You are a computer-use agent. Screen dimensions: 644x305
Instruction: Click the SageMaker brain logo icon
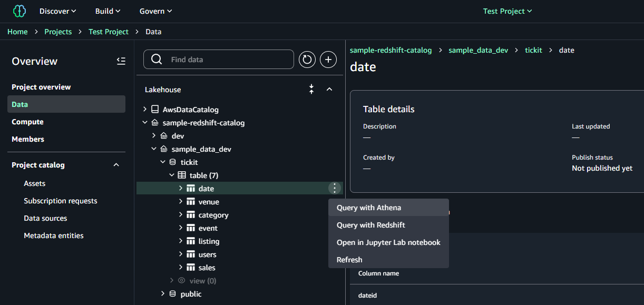tap(19, 11)
